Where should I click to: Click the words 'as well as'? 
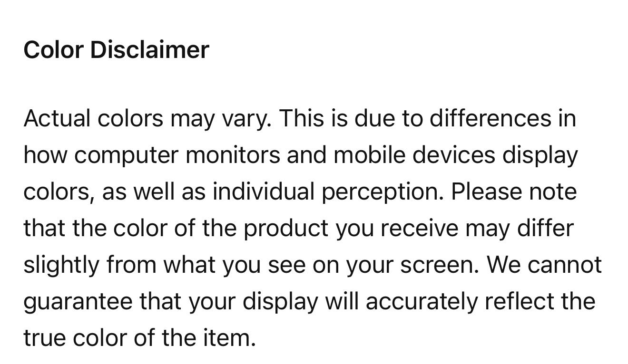(154, 192)
